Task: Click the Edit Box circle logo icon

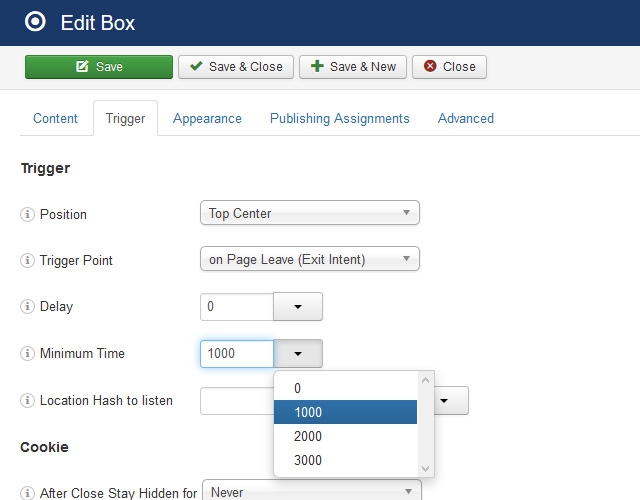Action: [x=35, y=22]
